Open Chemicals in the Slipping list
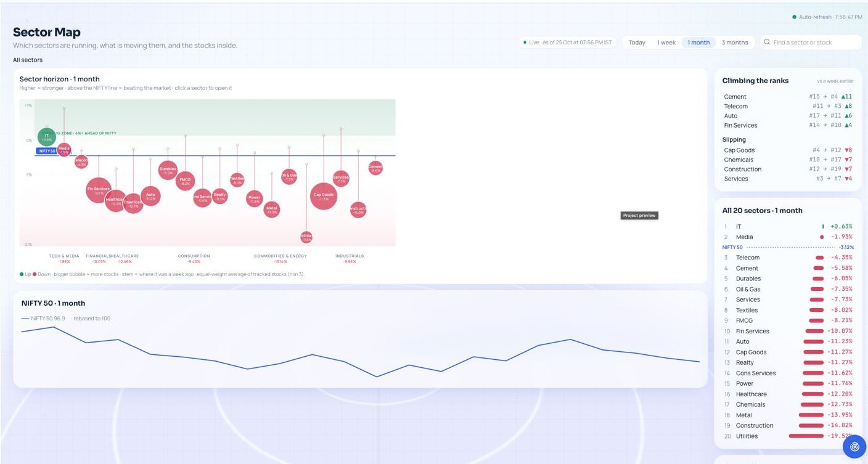 788,160
